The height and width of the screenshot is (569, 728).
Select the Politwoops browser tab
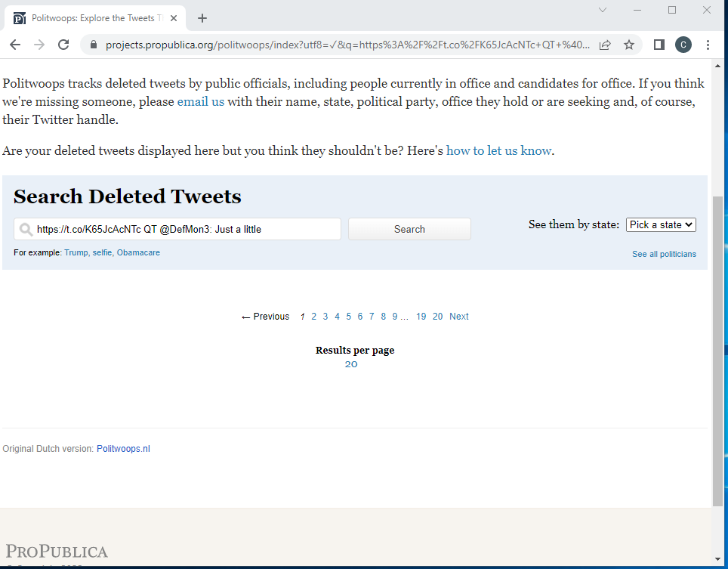[x=95, y=18]
